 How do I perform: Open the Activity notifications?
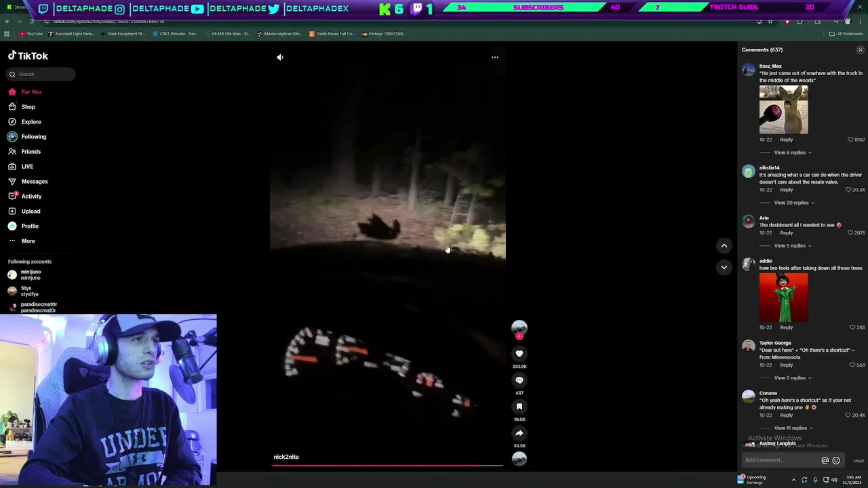point(25,196)
